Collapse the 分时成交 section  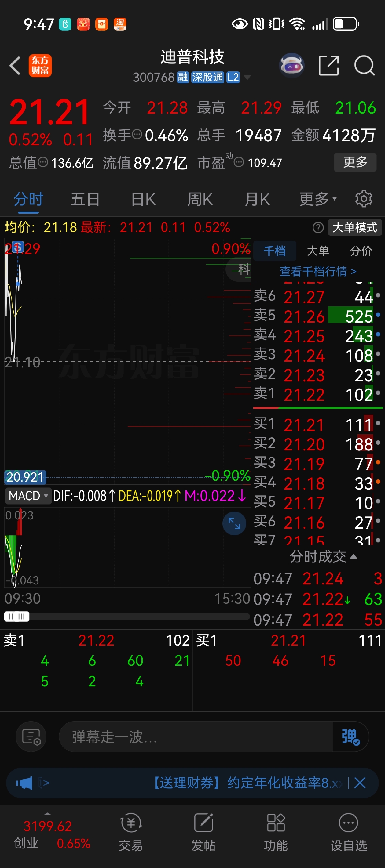(323, 556)
